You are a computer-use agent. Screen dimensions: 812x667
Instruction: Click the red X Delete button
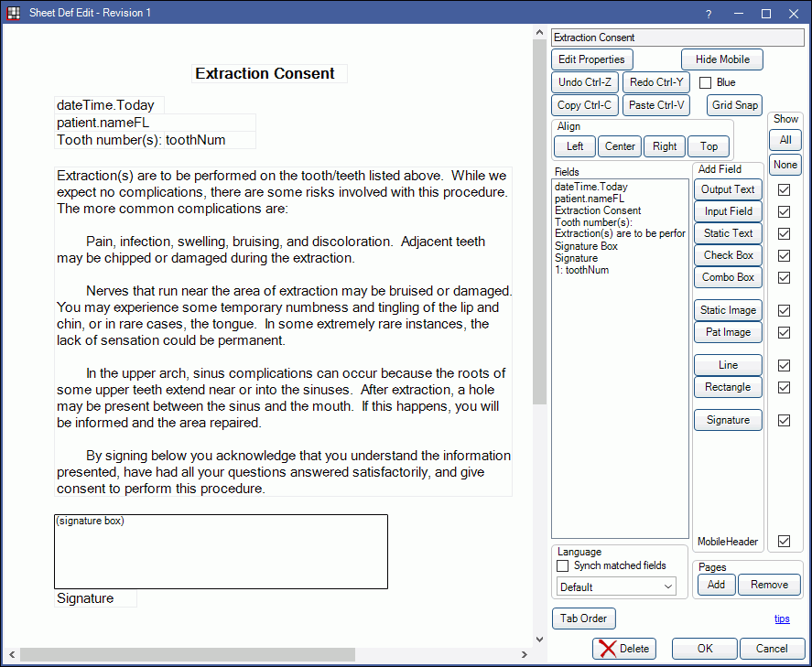(x=623, y=649)
